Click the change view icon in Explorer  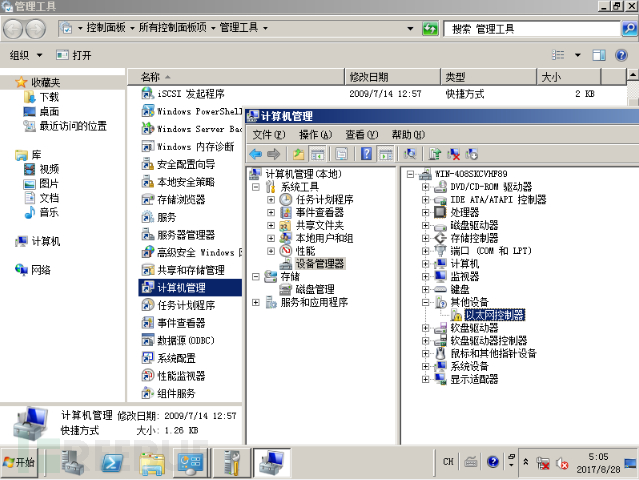pyautogui.click(x=558, y=55)
